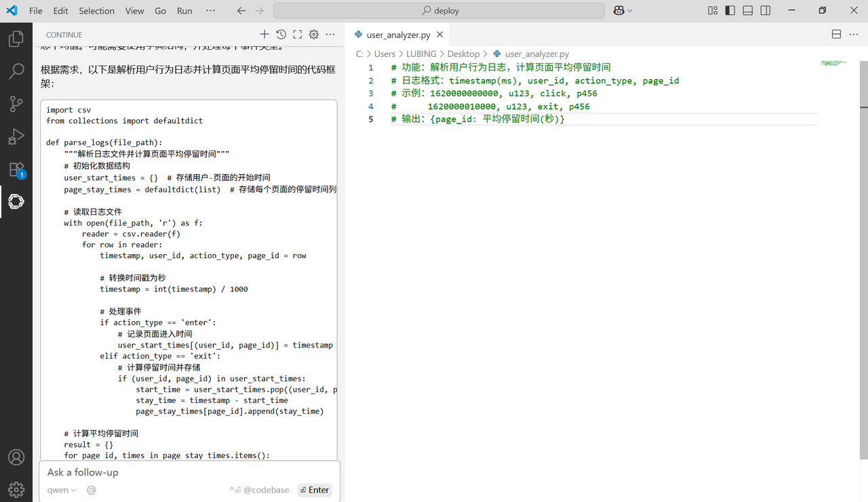Start a new Continue chat session with plus icon
Image resolution: width=868 pixels, height=502 pixels.
(x=264, y=34)
